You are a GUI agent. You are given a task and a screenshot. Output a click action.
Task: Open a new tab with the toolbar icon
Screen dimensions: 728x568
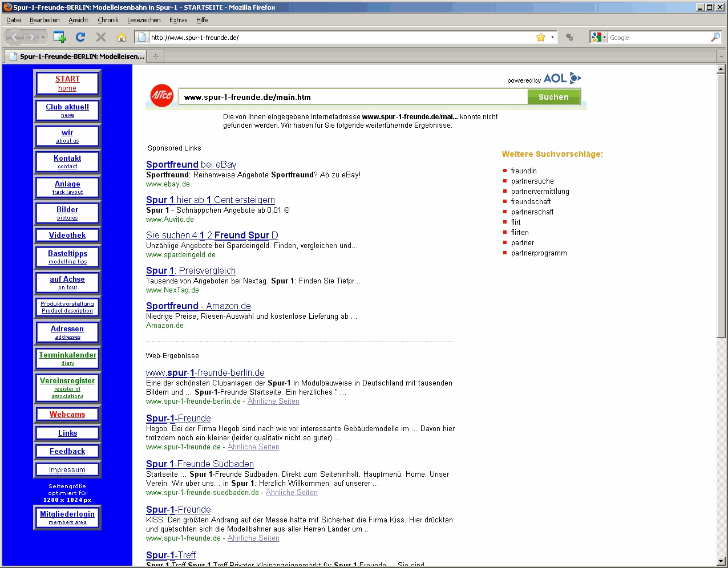60,37
